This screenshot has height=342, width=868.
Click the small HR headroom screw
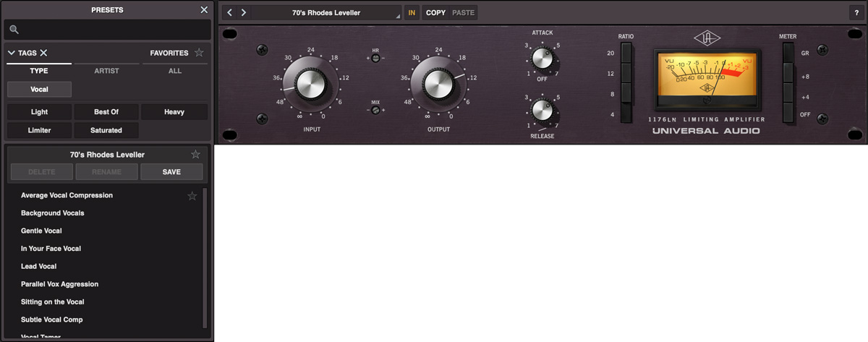click(x=375, y=58)
